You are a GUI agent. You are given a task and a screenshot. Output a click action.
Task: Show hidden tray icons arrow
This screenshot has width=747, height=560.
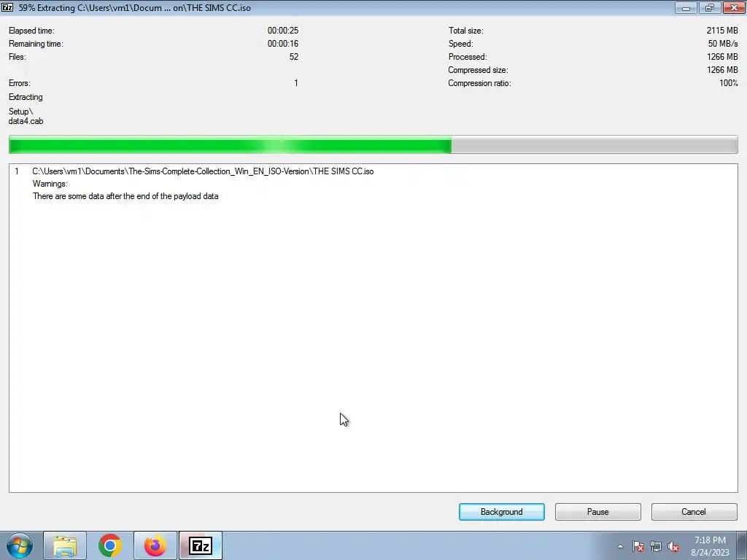(x=620, y=546)
